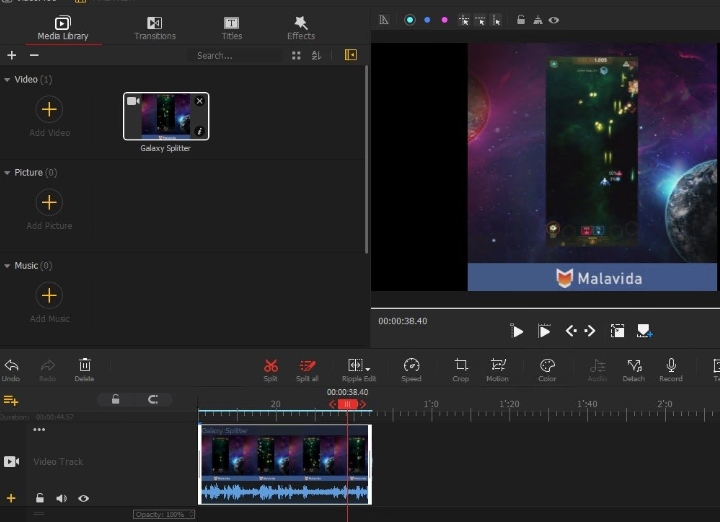Adjust the Opacity 100% stepper
Screen dimensions: 720x522
click(x=191, y=514)
